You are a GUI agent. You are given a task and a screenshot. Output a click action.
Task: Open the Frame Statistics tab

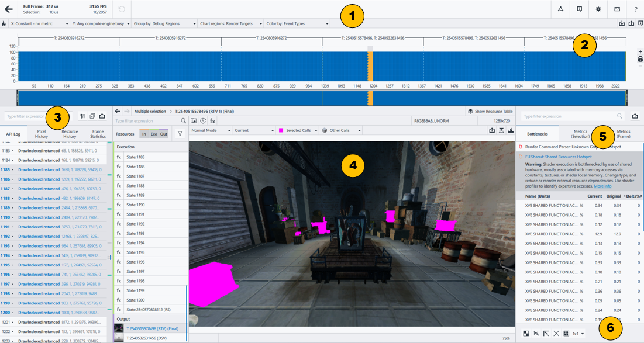click(98, 134)
